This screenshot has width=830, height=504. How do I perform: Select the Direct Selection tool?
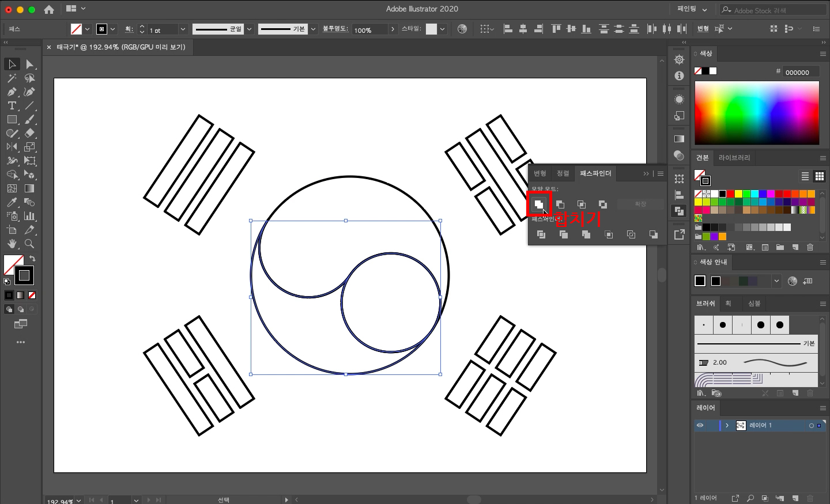29,64
